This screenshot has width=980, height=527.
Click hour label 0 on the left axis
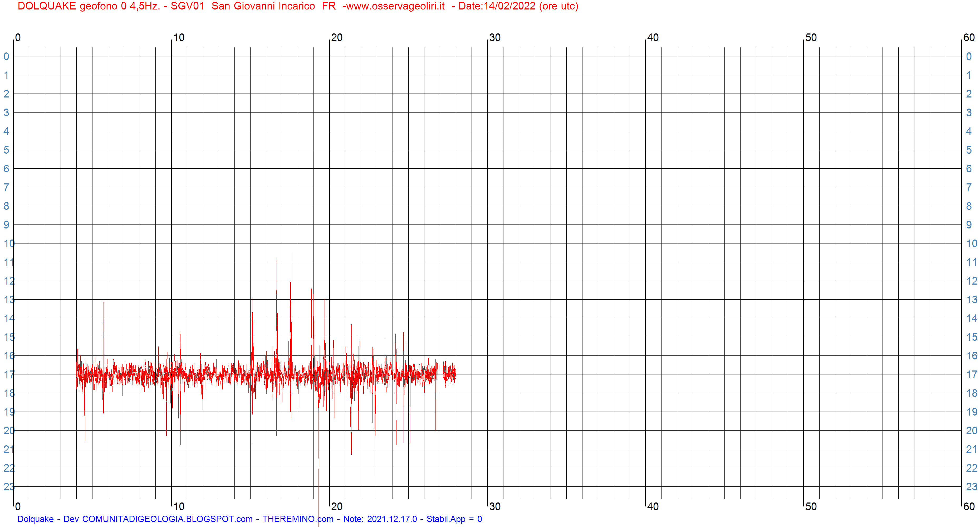(7, 57)
